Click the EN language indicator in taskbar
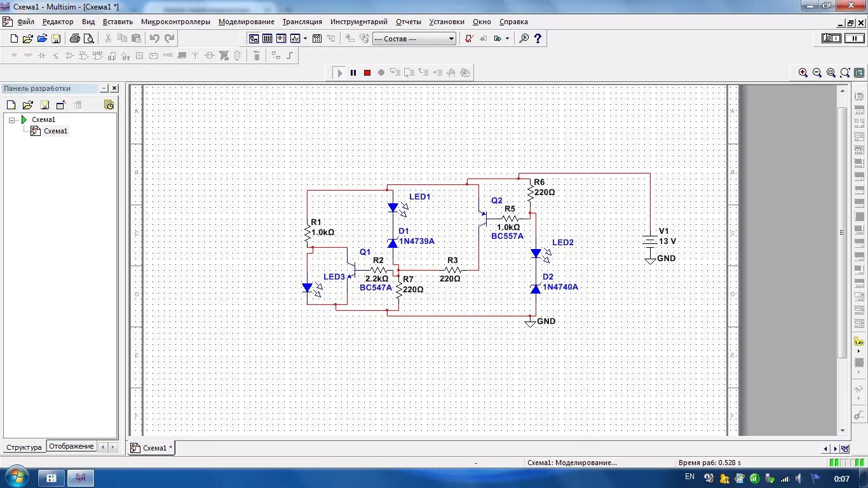The image size is (868, 488). tap(690, 477)
